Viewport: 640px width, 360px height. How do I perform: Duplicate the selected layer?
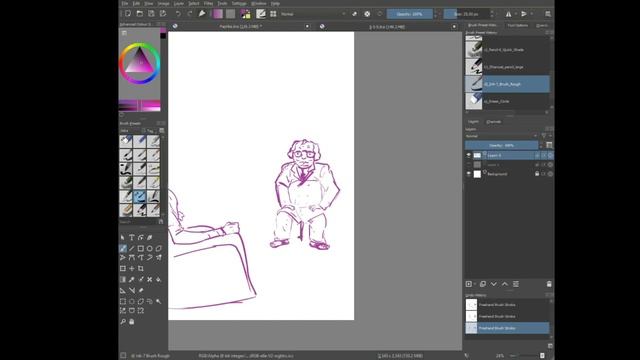(482, 284)
